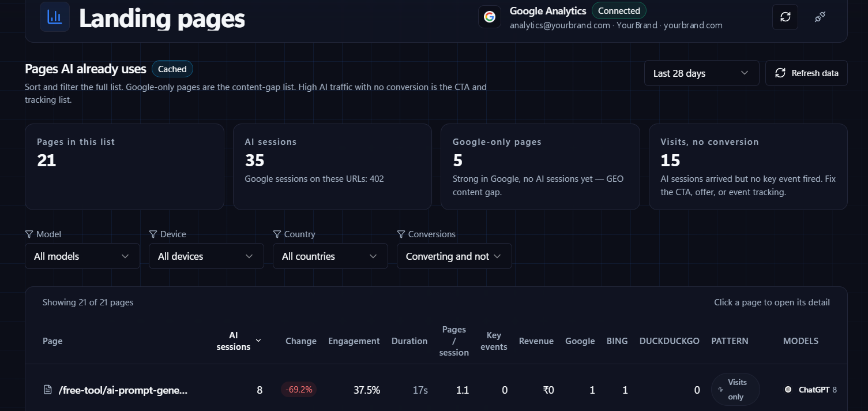Click the Google column header
868x411 pixels.
[580, 341]
